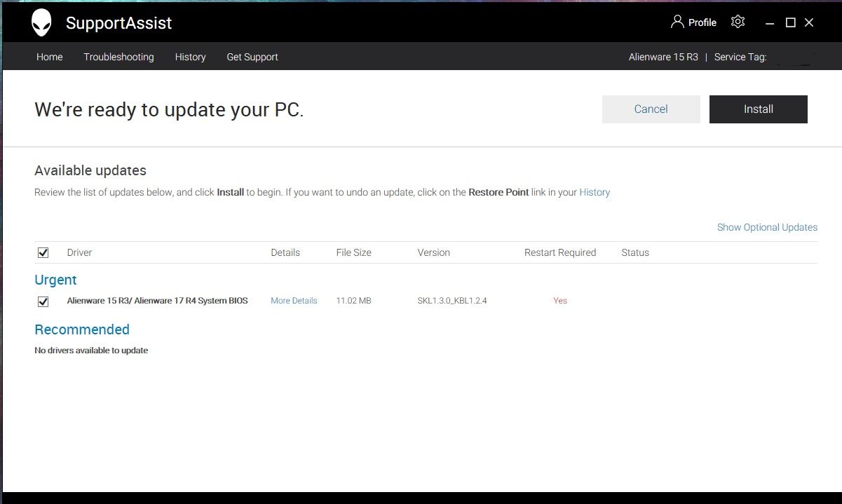This screenshot has width=842, height=504.
Task: Click the Urgent section heading
Action: pyautogui.click(x=55, y=280)
